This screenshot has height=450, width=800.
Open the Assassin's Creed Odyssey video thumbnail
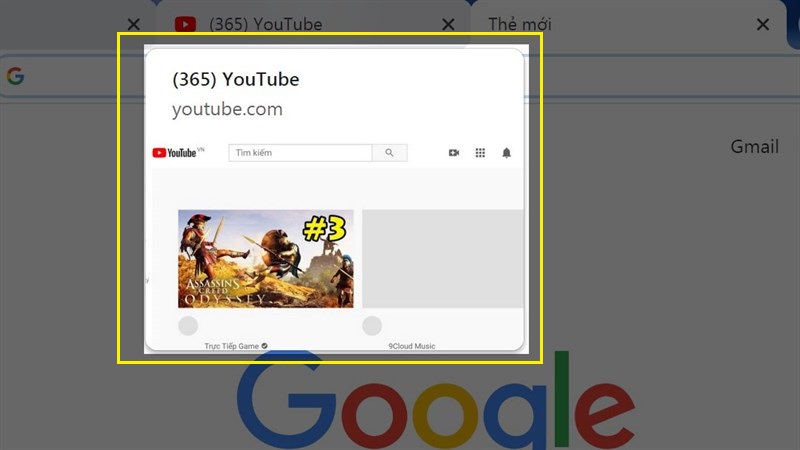pyautogui.click(x=265, y=259)
